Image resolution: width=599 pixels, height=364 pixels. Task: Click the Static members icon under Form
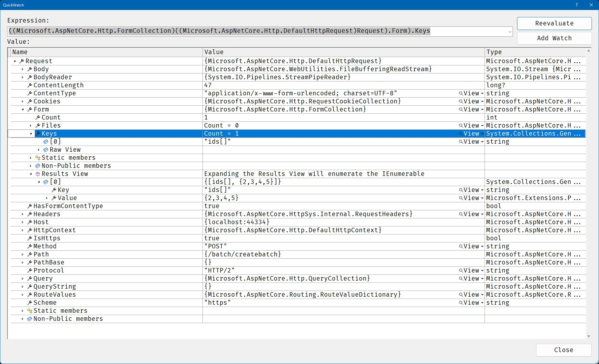[38, 158]
